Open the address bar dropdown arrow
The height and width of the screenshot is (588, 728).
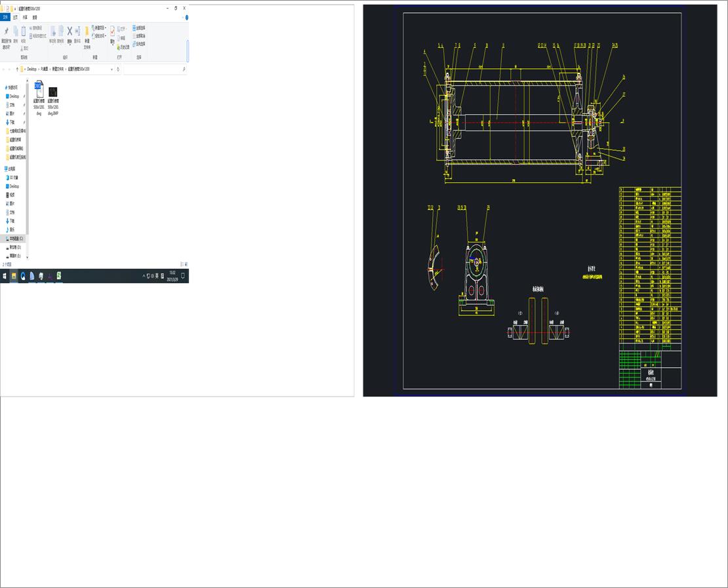pos(111,69)
